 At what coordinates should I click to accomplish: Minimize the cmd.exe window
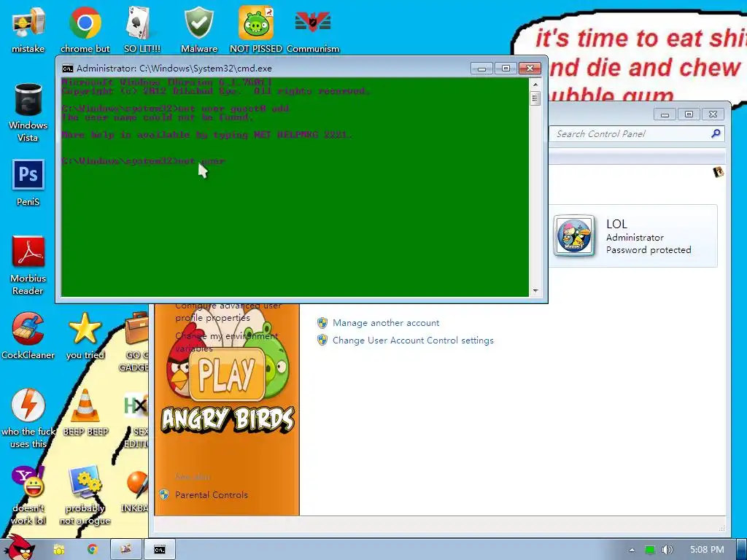tap(481, 69)
